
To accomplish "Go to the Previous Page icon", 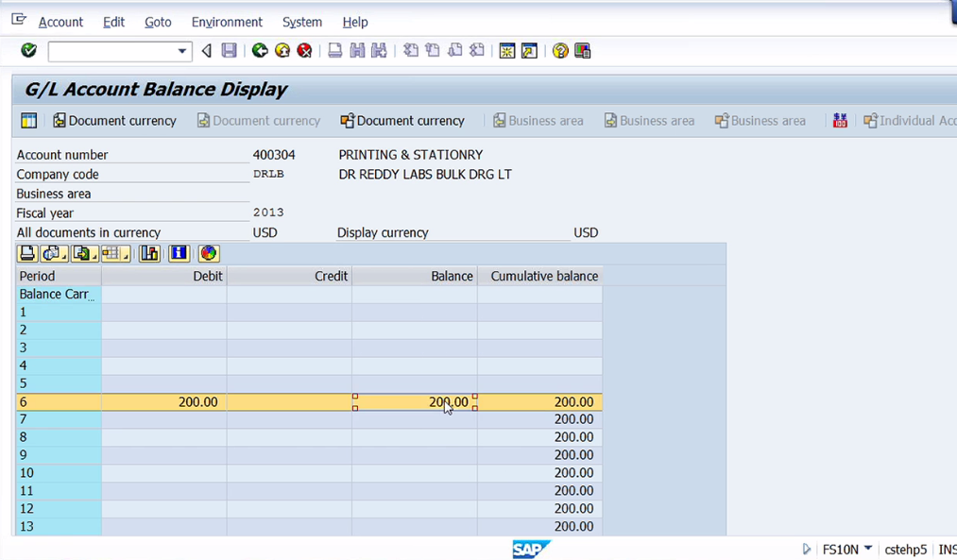I will (x=433, y=51).
